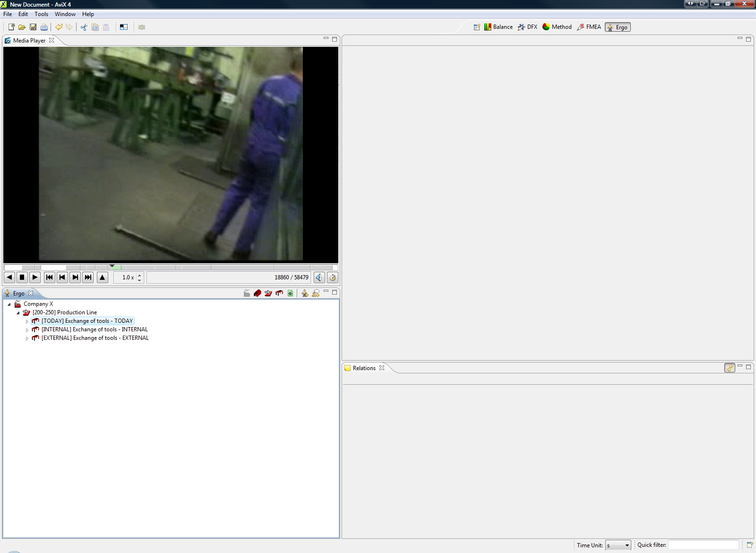Click the FMEA button in the top toolbar

(x=588, y=27)
